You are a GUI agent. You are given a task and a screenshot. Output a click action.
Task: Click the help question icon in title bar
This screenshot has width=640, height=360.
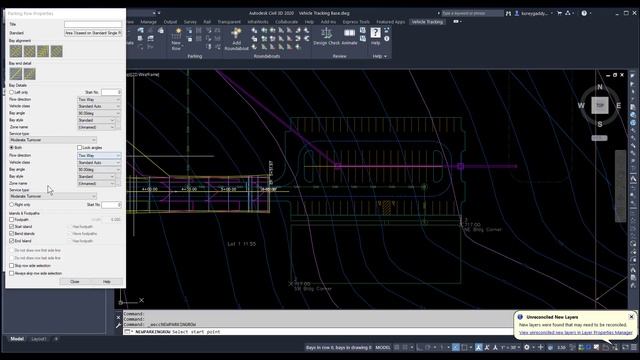[584, 13]
